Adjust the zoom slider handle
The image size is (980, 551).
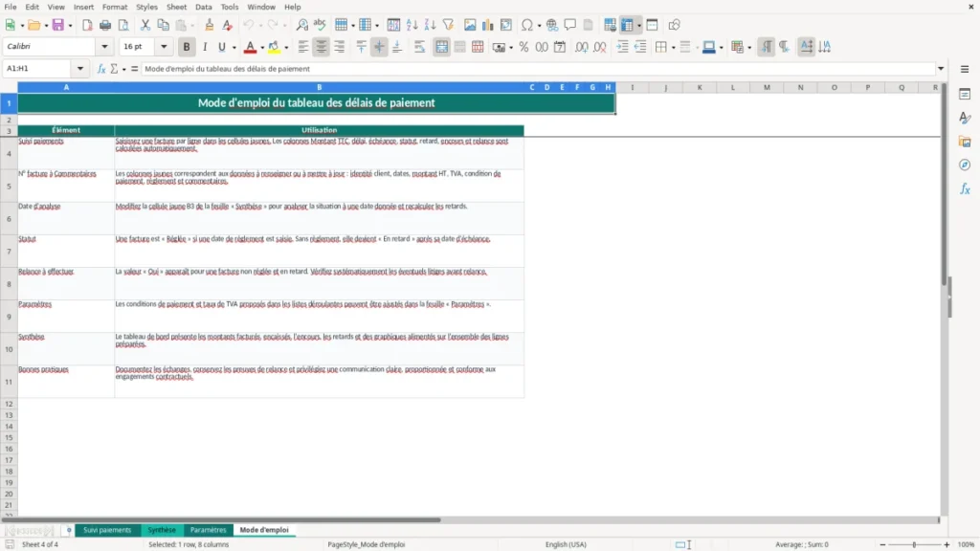[914, 544]
